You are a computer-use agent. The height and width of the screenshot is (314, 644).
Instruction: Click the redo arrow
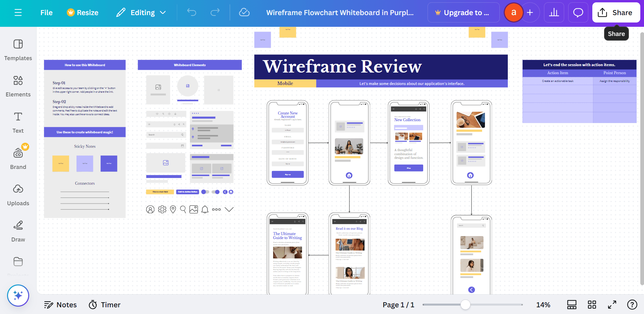[215, 13]
